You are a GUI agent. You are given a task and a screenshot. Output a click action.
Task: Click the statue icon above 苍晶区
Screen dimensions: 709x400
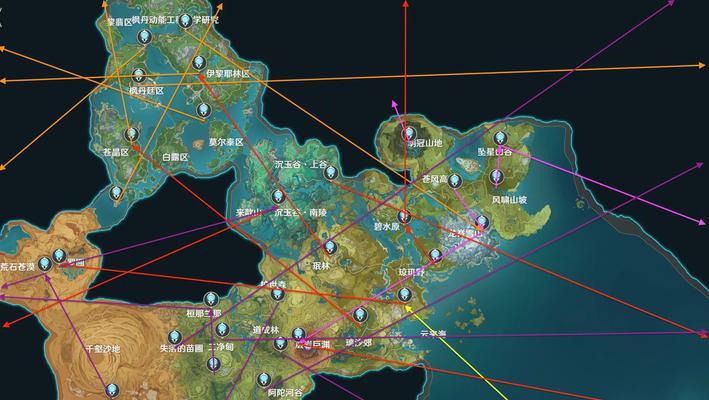[132, 134]
